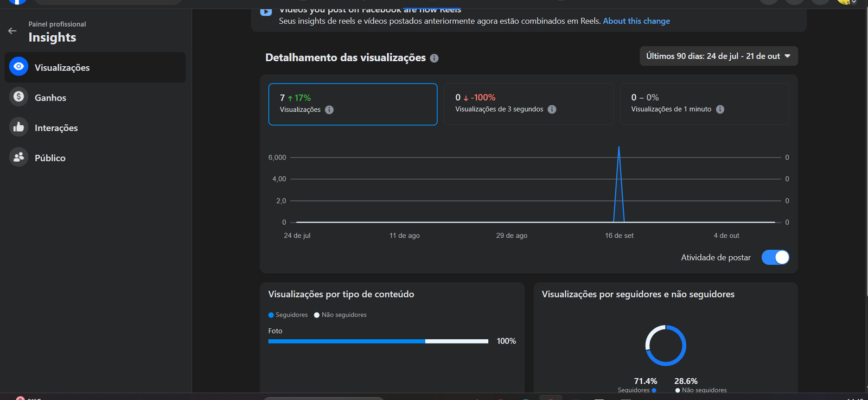Click info icon for Visualizações de 3 segundos
Image resolution: width=868 pixels, height=400 pixels.
tap(552, 109)
